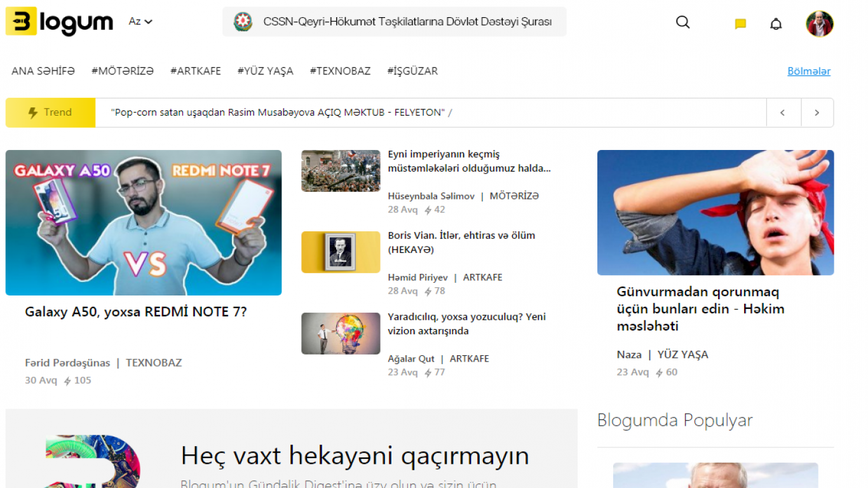Open the user profile avatar
Image resolution: width=868 pixels, height=488 pixels.
click(x=819, y=24)
